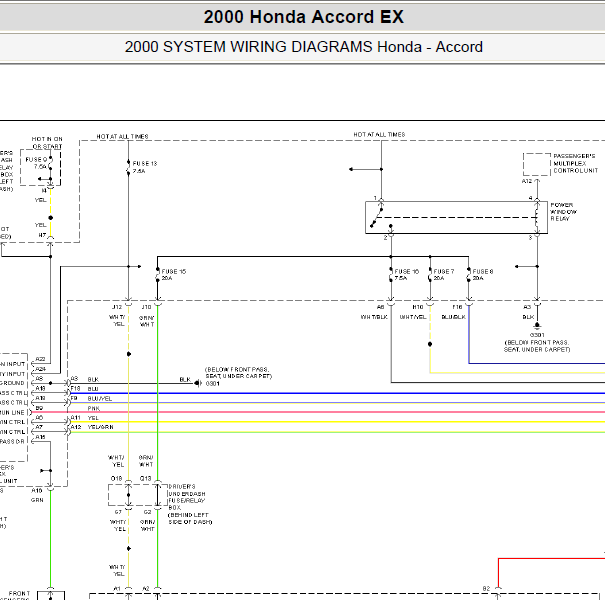Click the 'J12' connector label
The width and height of the screenshot is (605, 600).
click(x=117, y=307)
